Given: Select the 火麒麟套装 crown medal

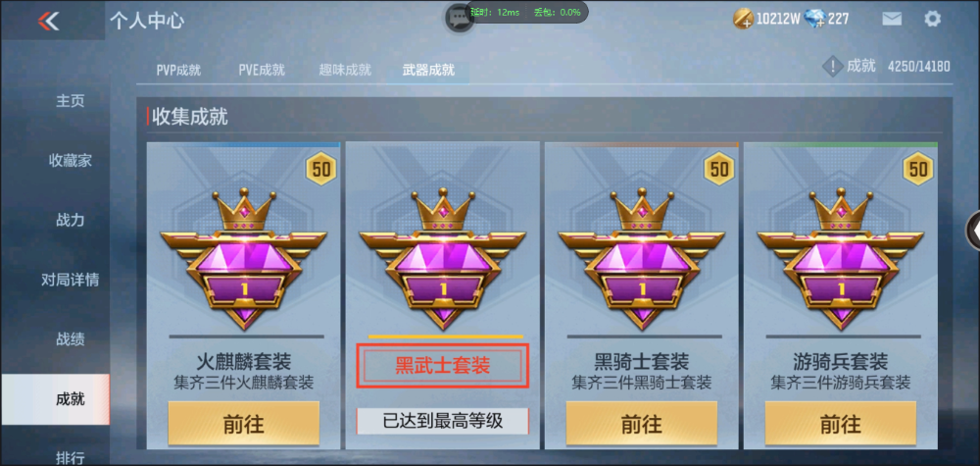Looking at the screenshot, I should click(x=243, y=258).
